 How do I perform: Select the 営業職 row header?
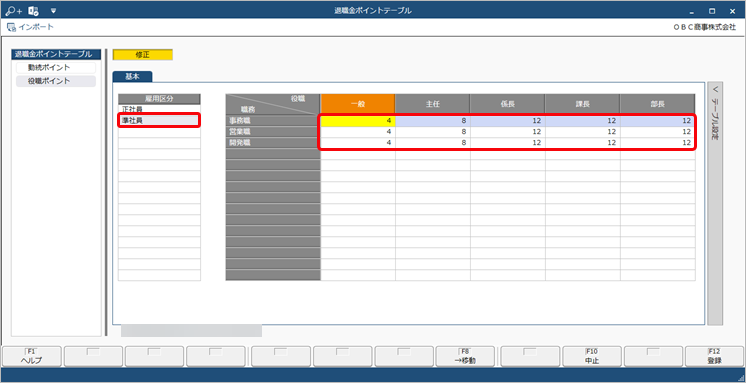(273, 131)
